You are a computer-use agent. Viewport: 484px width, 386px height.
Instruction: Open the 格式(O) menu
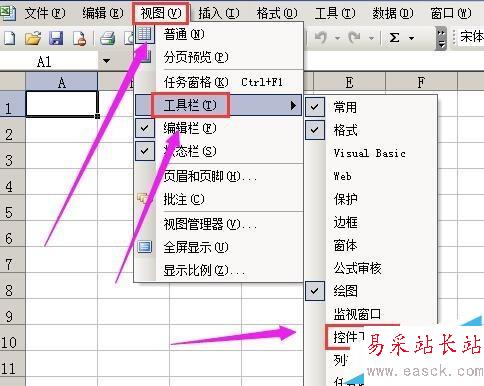click(277, 13)
